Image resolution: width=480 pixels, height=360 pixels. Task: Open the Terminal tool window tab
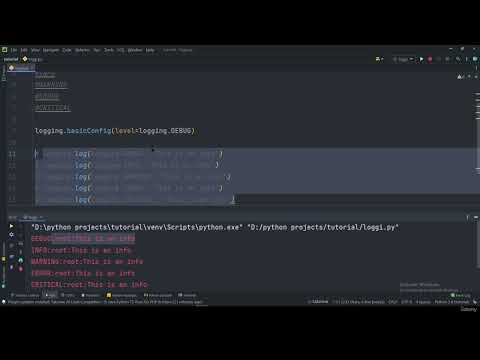(x=188, y=295)
